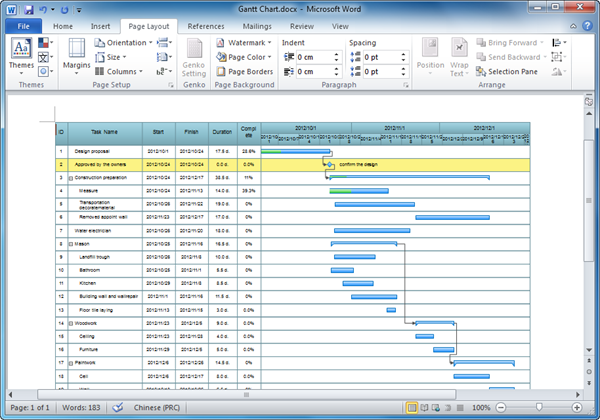The width and height of the screenshot is (600, 420).
Task: Click the spelling proofing status icon
Action: [x=119, y=408]
